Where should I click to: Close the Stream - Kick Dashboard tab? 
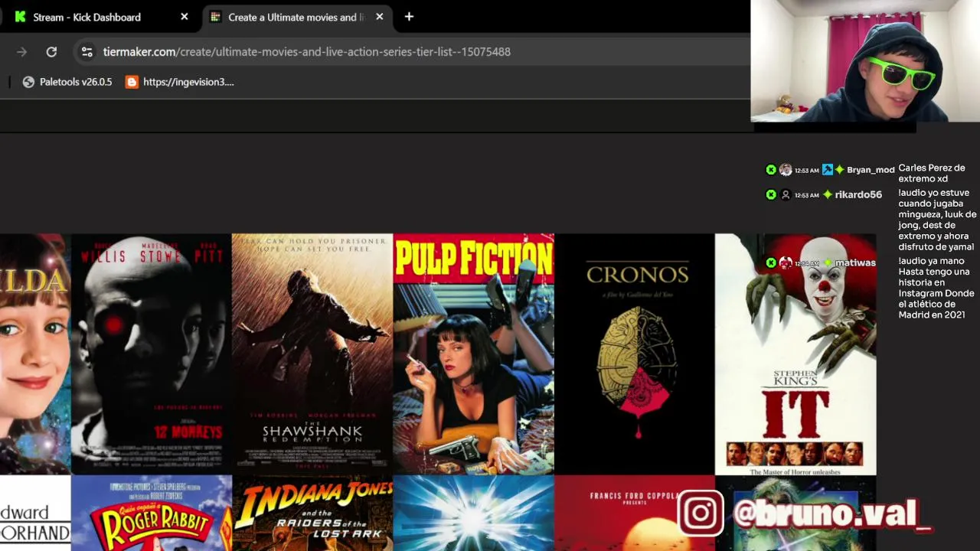point(185,17)
